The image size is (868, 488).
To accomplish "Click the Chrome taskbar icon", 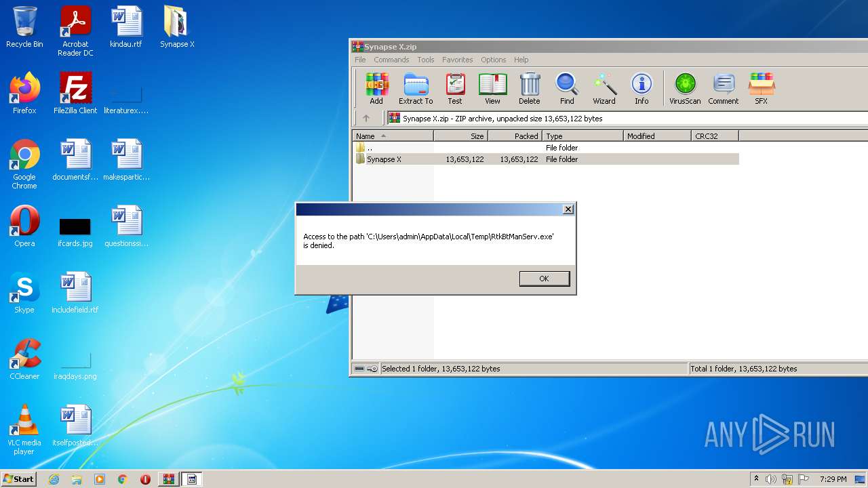I will 122,479.
